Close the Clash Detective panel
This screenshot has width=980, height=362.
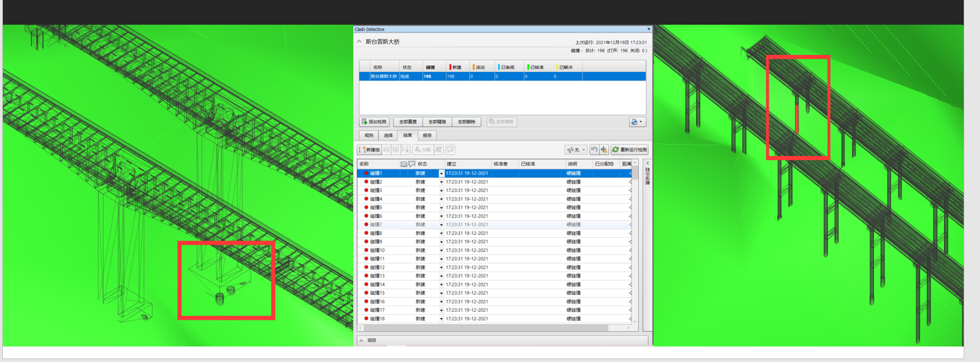649,30
